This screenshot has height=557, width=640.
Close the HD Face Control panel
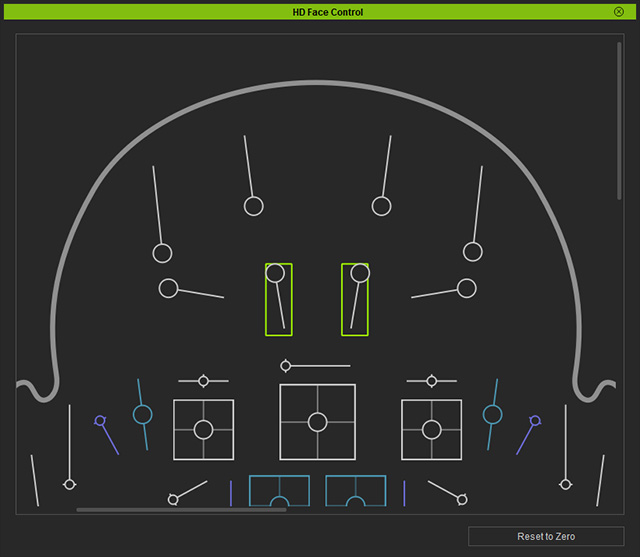click(x=618, y=12)
